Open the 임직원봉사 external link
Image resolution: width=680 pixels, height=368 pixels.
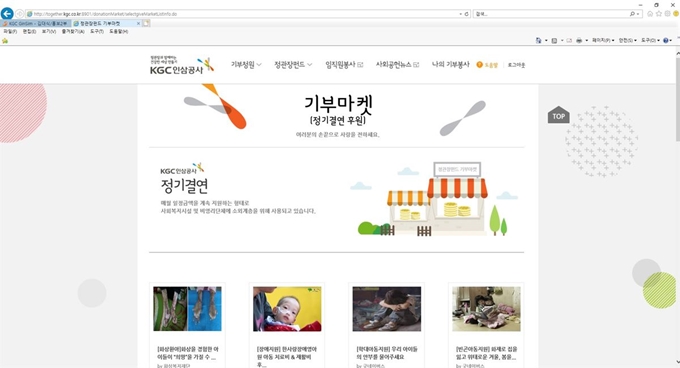(x=344, y=65)
